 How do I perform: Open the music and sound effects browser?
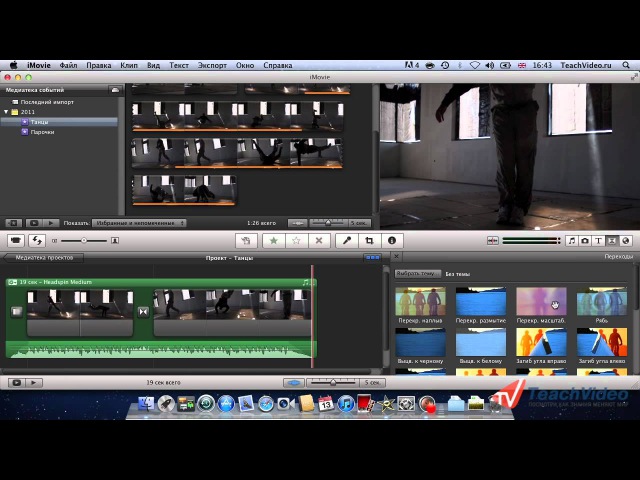pyautogui.click(x=571, y=241)
